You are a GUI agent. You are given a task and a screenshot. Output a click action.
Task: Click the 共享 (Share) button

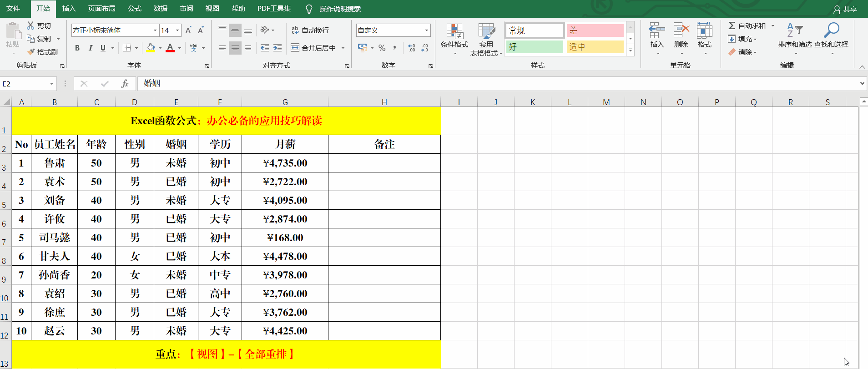pyautogui.click(x=845, y=9)
